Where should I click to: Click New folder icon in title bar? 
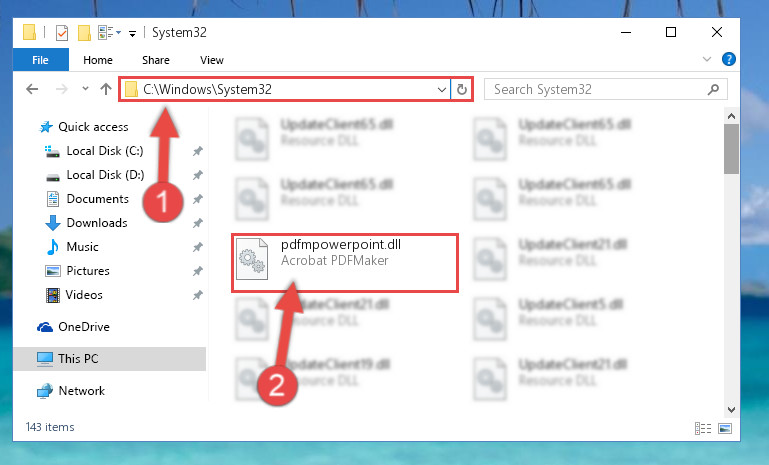click(84, 33)
